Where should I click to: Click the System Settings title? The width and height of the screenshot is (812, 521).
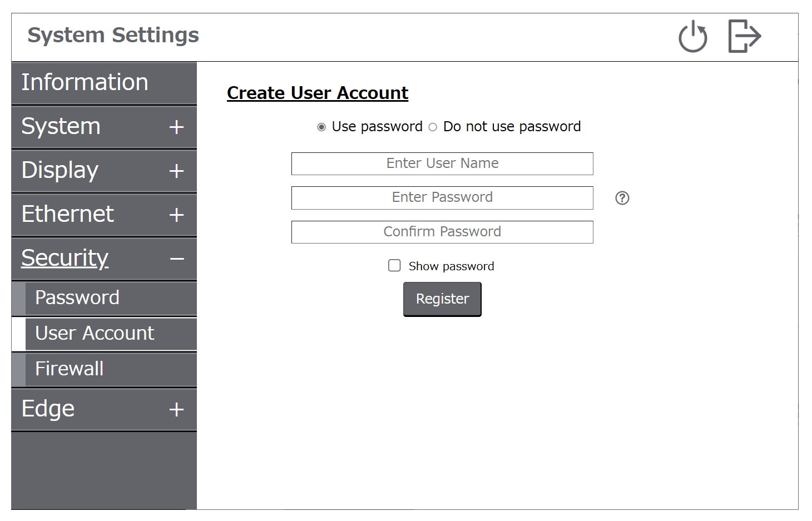click(113, 36)
